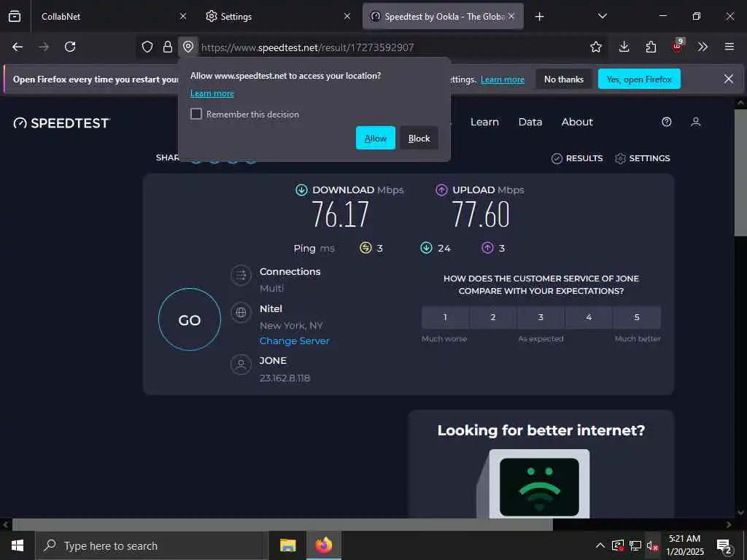Click the page vertical scrollbar thumb
Screen dimensions: 747x560
click(x=740, y=172)
